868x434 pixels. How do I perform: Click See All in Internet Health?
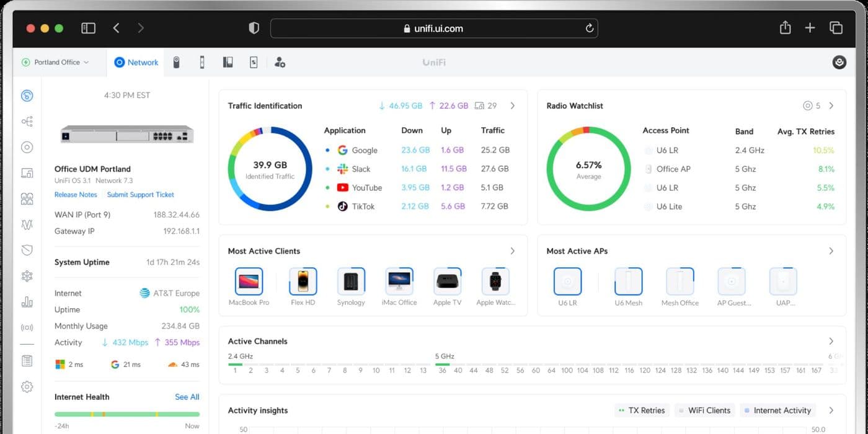[187, 397]
